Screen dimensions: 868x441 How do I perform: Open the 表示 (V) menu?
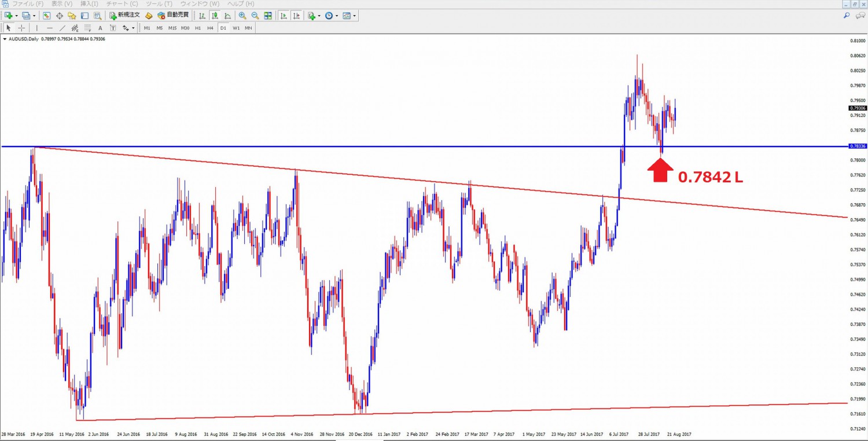(x=62, y=4)
